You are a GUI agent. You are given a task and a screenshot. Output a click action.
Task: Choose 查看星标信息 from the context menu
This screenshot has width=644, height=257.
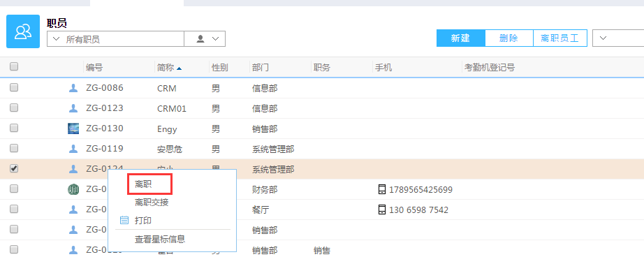160,239
